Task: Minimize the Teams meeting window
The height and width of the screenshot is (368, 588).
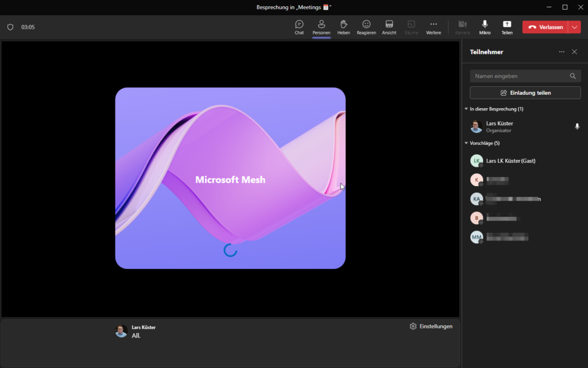Action: (549, 7)
